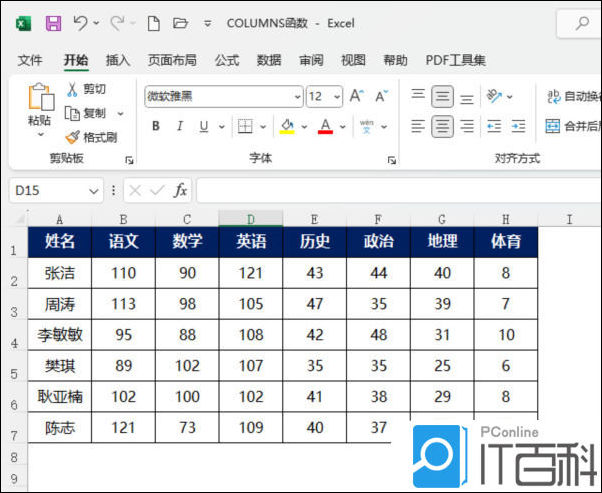Open the 公式 (Formulas) ribbon tab
This screenshot has height=493, width=602.
coord(227,60)
